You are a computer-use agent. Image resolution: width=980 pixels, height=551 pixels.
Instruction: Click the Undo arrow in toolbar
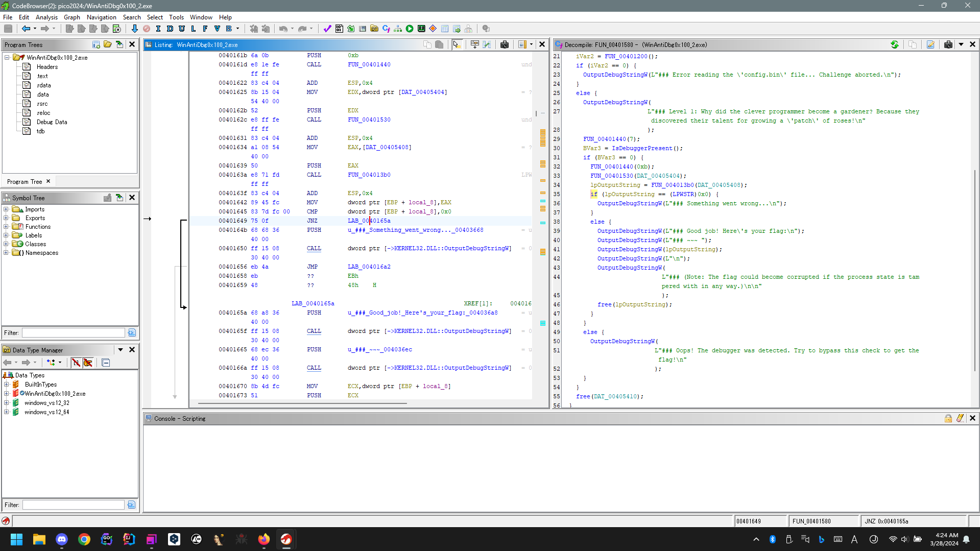click(283, 29)
